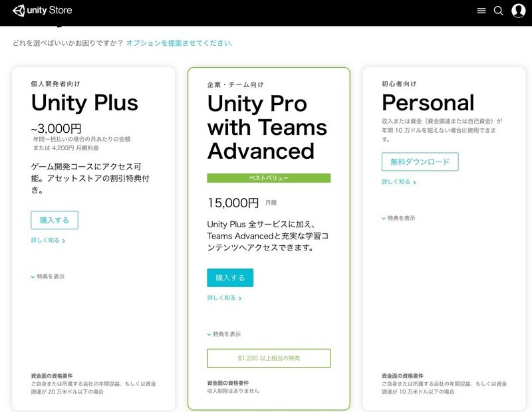
Task: Click the Unity Pro with Teams Advanced title
Action: (267, 127)
